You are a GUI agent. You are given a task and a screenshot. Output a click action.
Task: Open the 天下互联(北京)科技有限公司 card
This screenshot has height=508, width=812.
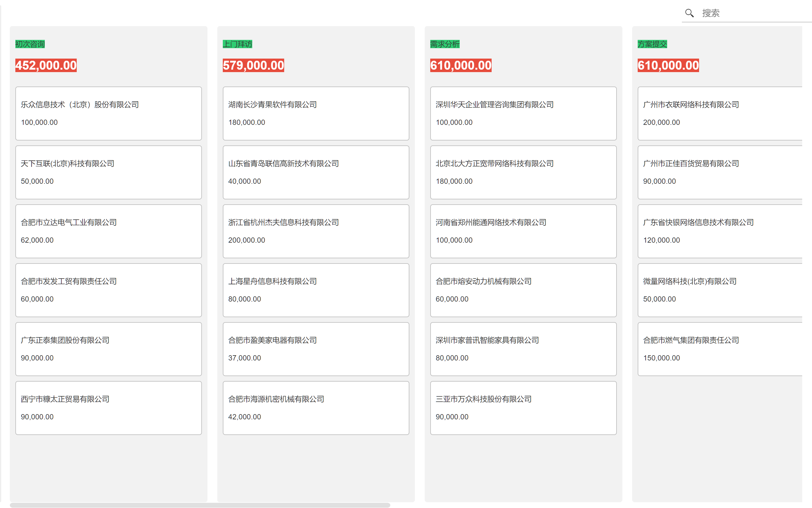[109, 172]
